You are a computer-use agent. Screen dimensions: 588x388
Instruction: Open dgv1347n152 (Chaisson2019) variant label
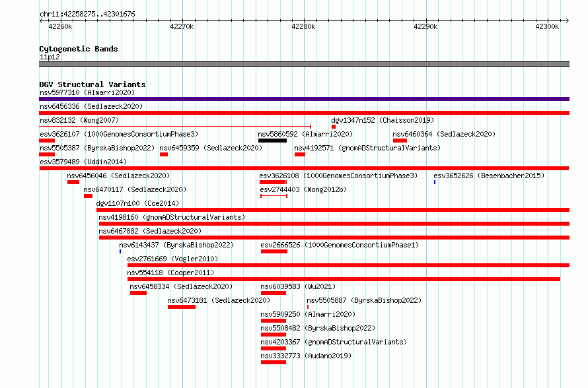[x=383, y=120]
